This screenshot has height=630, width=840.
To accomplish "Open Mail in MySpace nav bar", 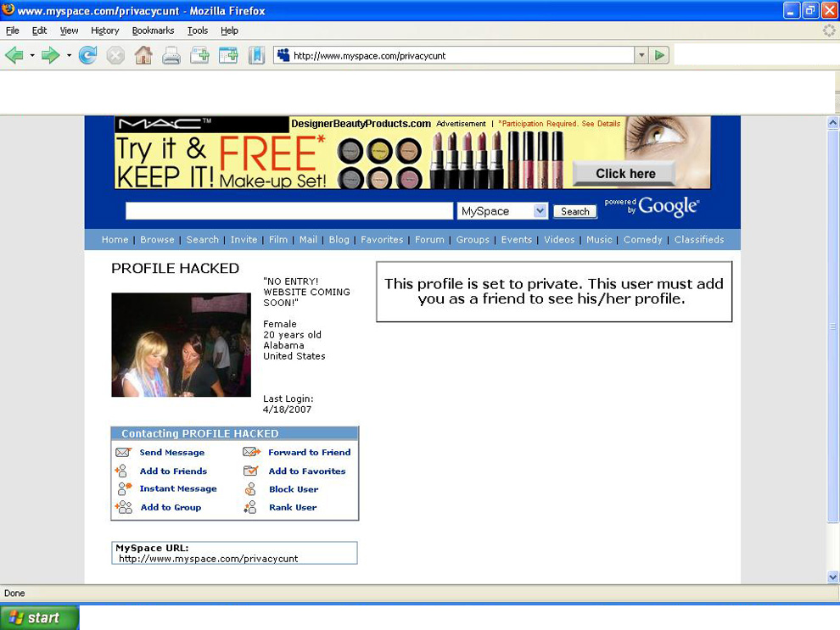I will point(308,239).
